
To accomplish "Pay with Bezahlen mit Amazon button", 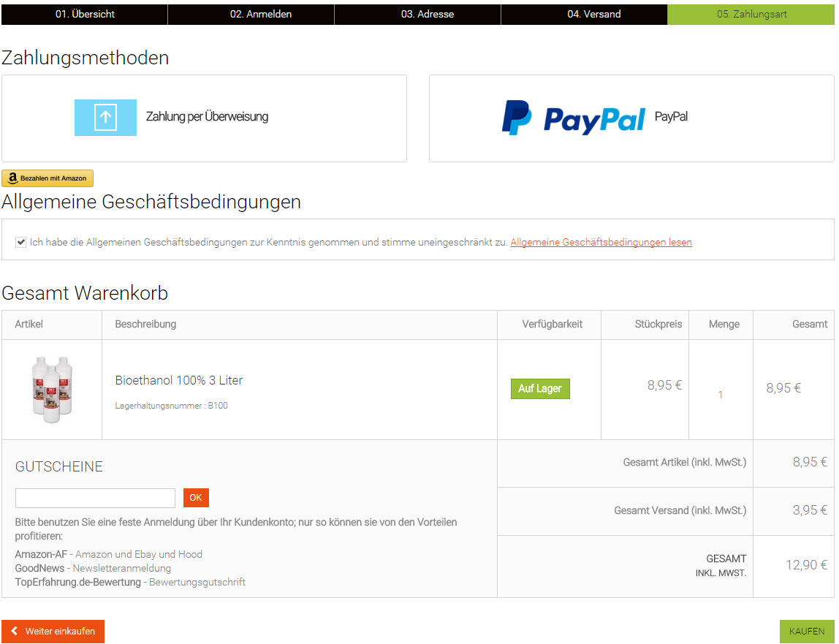I will (x=48, y=178).
